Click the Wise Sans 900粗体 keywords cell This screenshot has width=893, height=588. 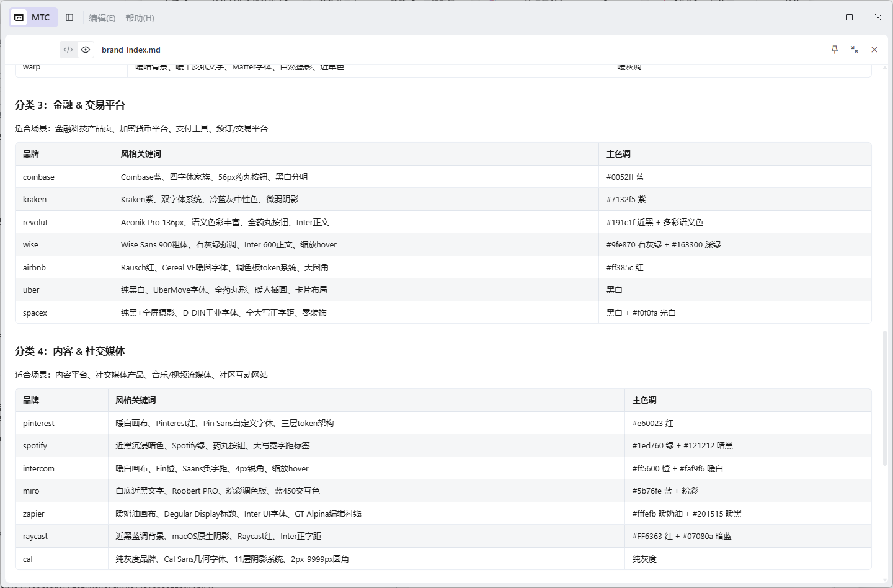pos(356,244)
